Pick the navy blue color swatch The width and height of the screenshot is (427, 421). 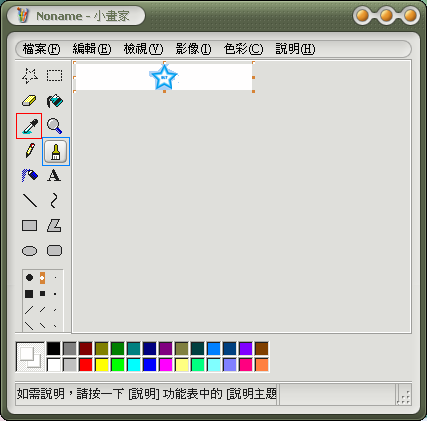(150, 349)
